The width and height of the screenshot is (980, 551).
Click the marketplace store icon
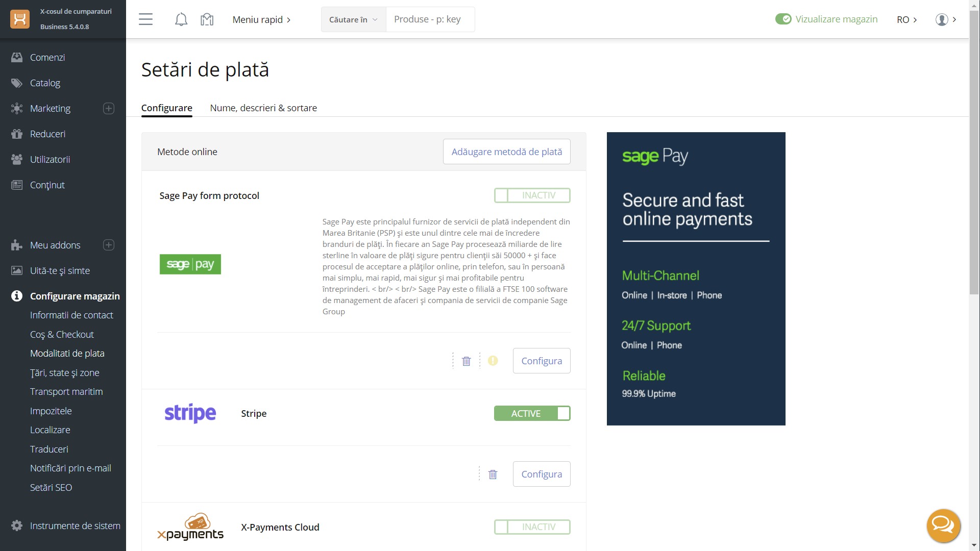207,19
